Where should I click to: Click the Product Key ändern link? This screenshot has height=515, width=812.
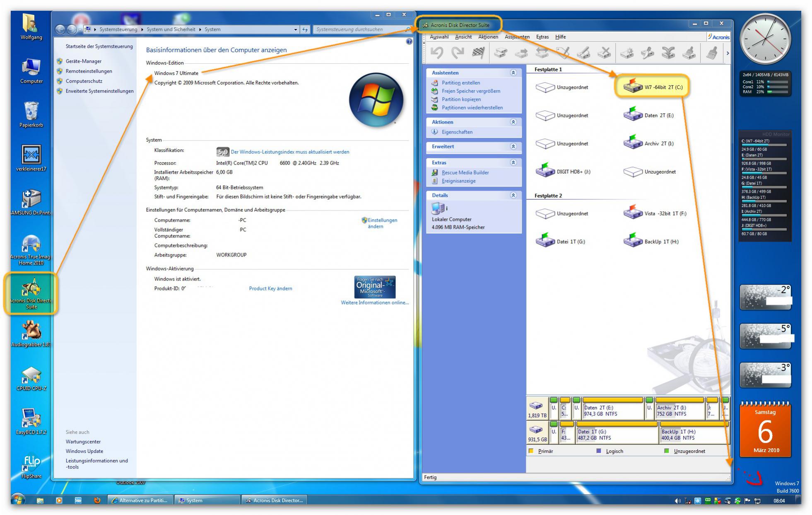pyautogui.click(x=270, y=288)
